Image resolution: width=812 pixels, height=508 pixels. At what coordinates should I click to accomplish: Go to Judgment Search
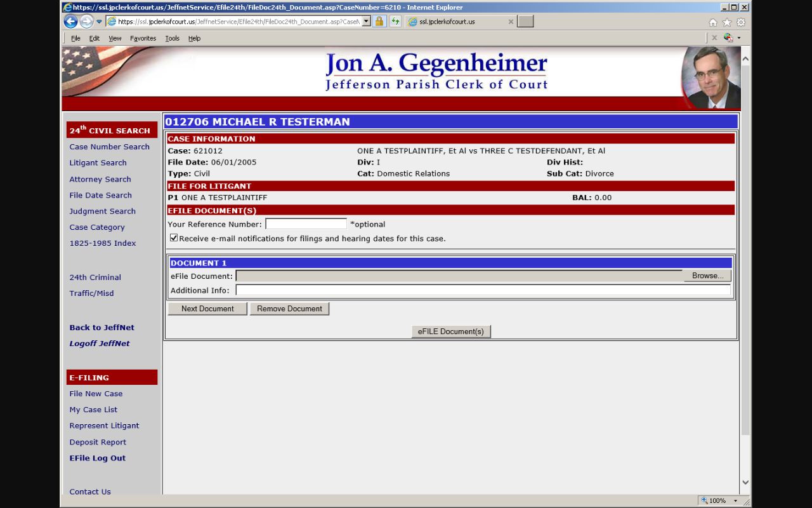point(103,211)
